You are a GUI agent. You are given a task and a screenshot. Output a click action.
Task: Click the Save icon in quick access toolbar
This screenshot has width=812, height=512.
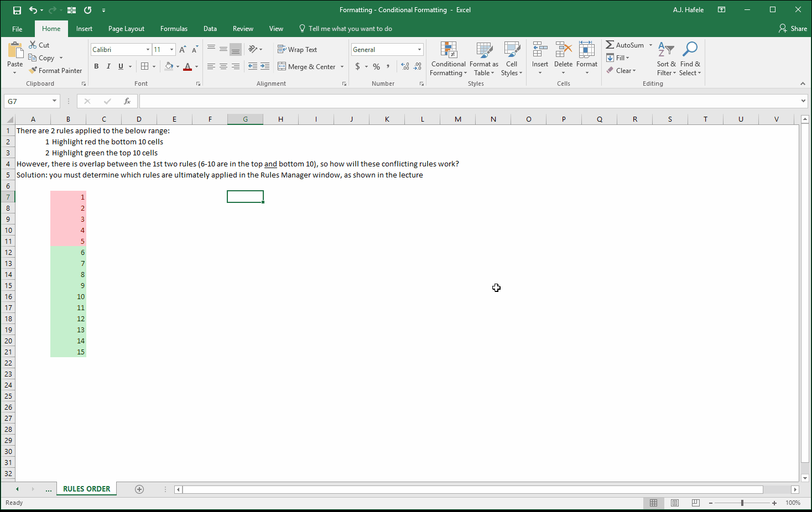pos(17,10)
